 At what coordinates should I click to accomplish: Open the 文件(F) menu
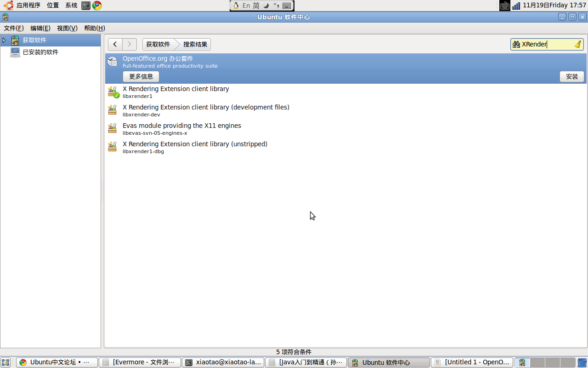[14, 28]
